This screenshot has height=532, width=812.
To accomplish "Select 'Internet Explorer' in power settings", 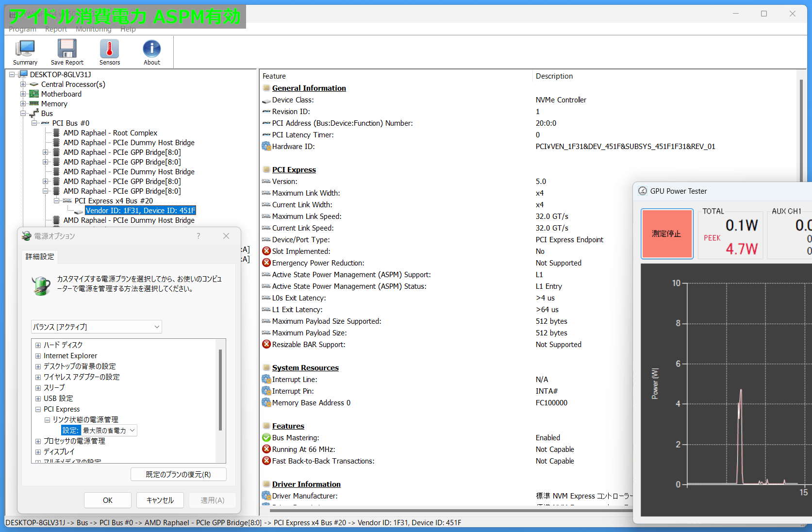I will [70, 356].
